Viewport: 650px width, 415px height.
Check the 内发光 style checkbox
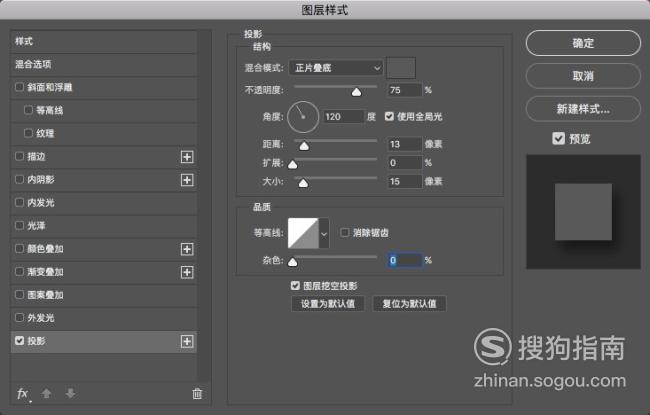(19, 202)
